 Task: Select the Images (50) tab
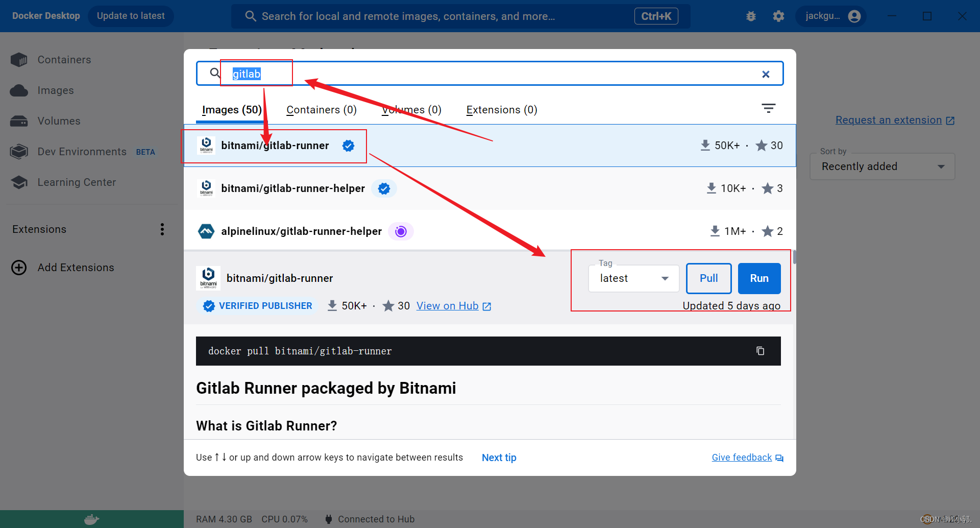click(232, 110)
